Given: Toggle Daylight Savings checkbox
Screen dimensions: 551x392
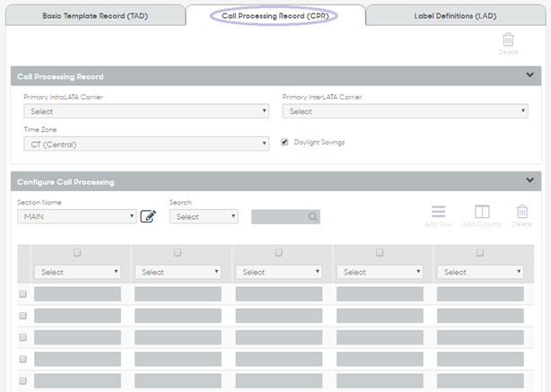Looking at the screenshot, I should point(284,142).
